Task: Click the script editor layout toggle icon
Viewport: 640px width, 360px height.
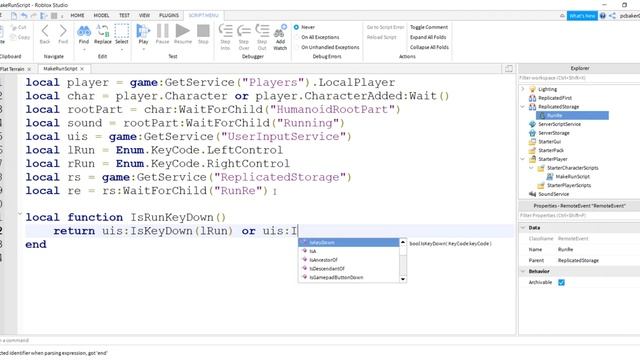Action: click(509, 69)
